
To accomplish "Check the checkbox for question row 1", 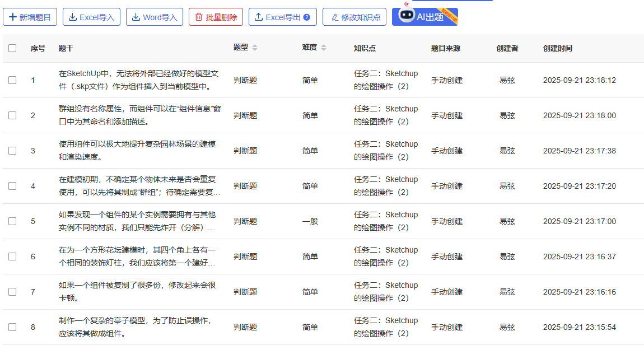I will 12,80.
